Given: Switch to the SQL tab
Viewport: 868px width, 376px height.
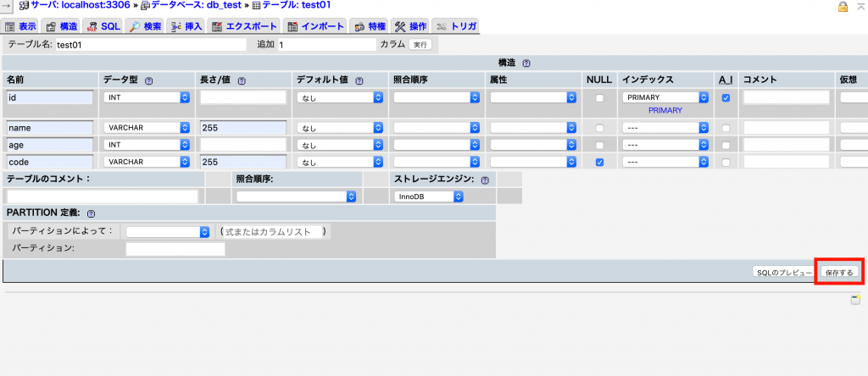Looking at the screenshot, I should coord(105,26).
